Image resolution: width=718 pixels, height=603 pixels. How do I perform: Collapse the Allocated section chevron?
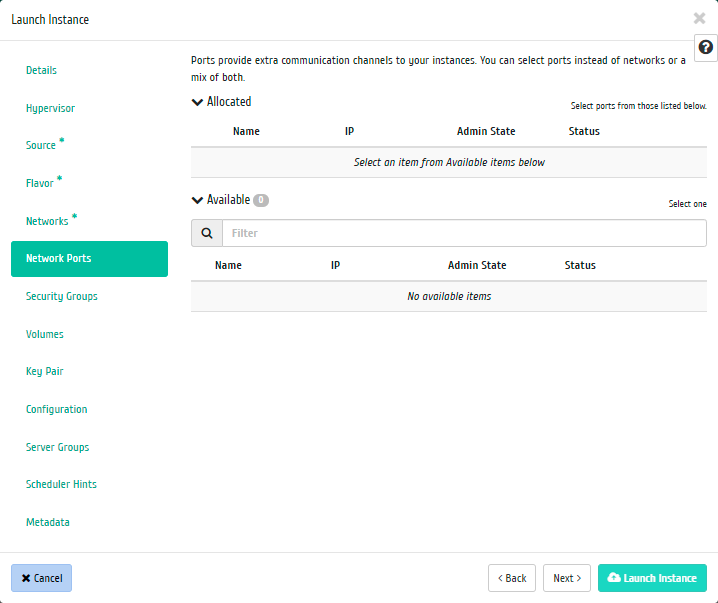tap(197, 102)
